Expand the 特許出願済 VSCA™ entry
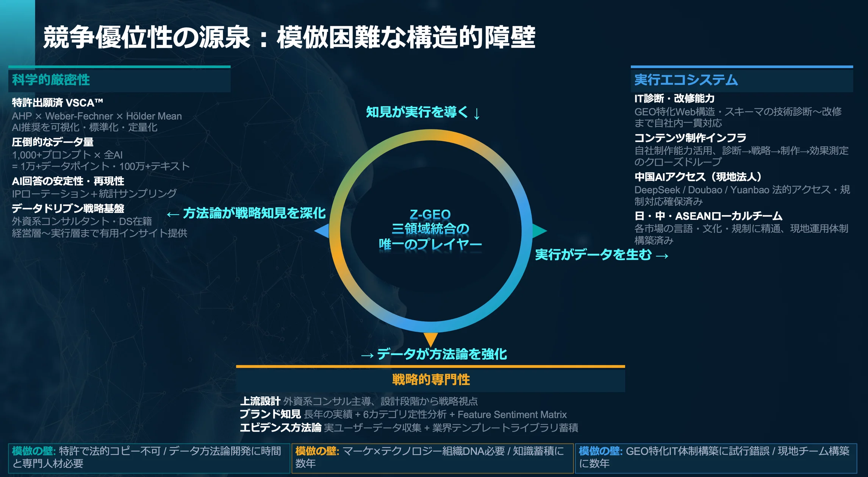The image size is (868, 477). coord(59,101)
